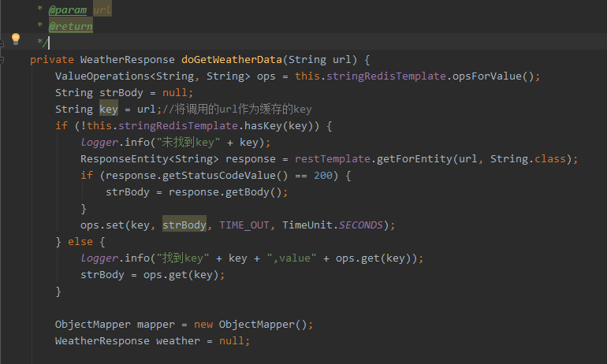
Task: Click the "class" keyword in String.class
Action: click(550, 159)
